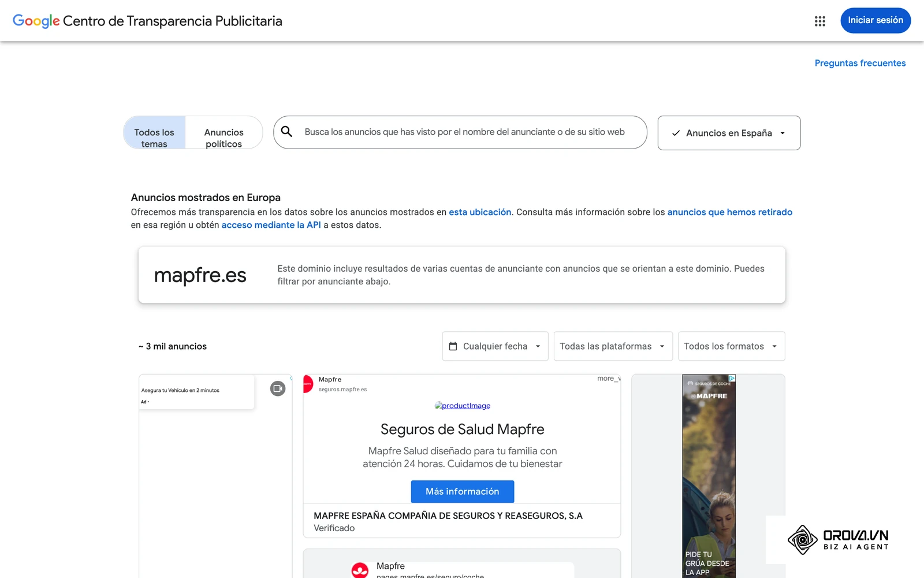
Task: Expand Cualquier fecha date filter
Action: [x=495, y=346]
